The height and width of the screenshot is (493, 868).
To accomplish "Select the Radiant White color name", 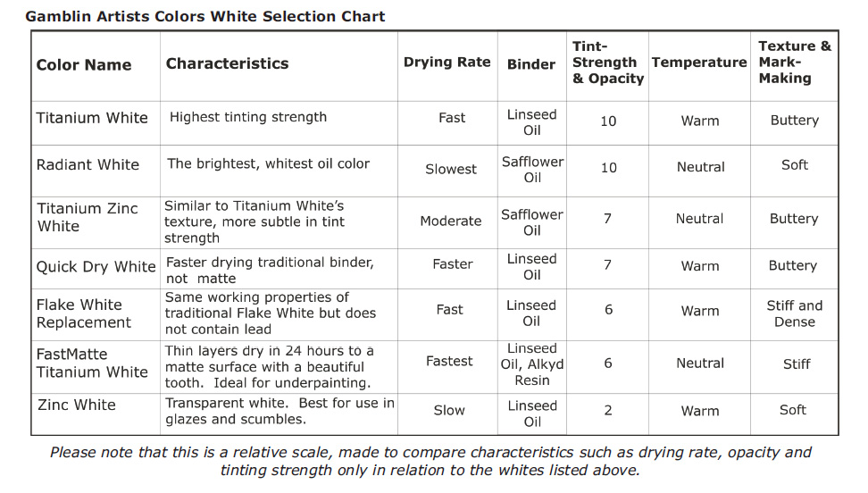I will pos(88,164).
